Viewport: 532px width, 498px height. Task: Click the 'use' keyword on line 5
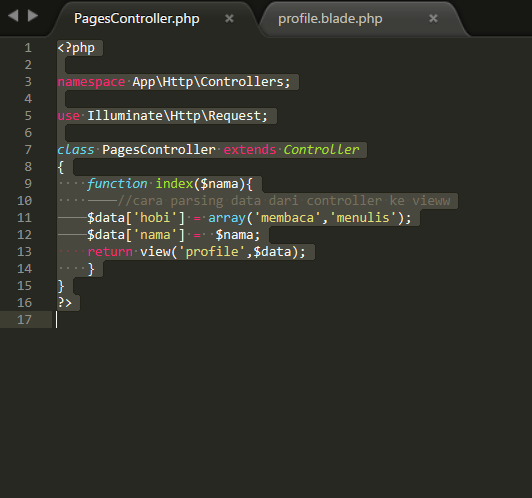point(69,116)
